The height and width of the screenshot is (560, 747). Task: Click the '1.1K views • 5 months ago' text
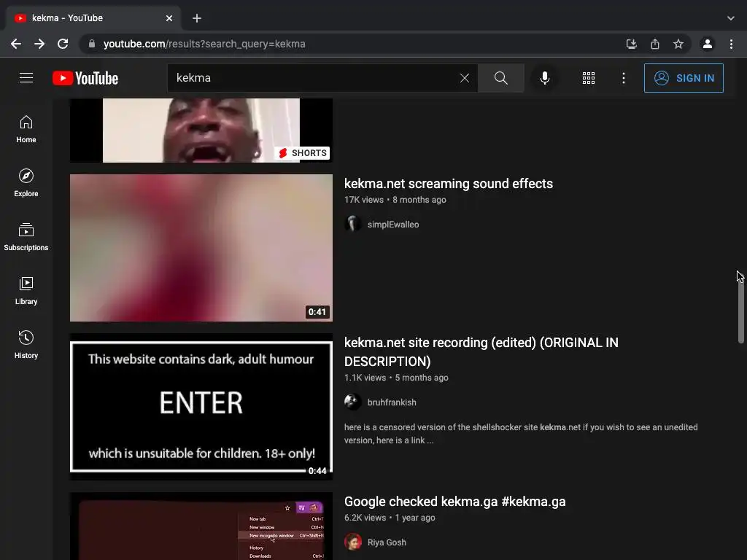coord(396,378)
